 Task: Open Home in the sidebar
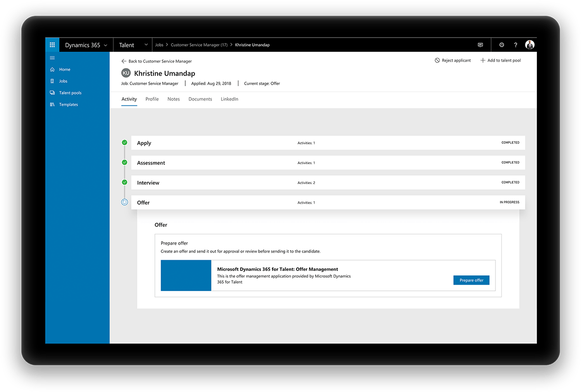click(x=65, y=69)
